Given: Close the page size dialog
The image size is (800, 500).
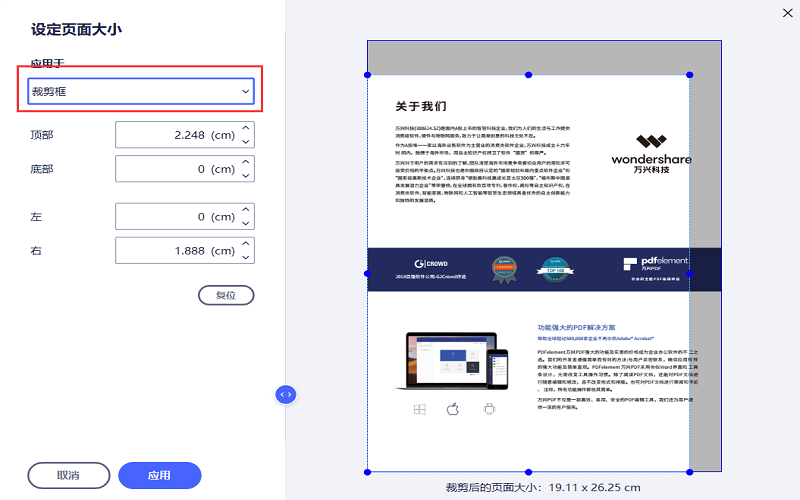Looking at the screenshot, I should (x=782, y=13).
